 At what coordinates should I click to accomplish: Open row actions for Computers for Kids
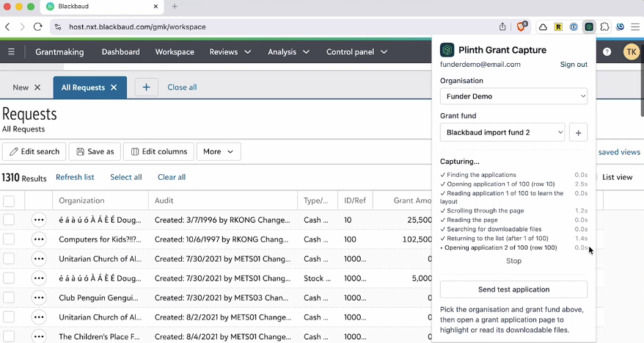pos(39,239)
